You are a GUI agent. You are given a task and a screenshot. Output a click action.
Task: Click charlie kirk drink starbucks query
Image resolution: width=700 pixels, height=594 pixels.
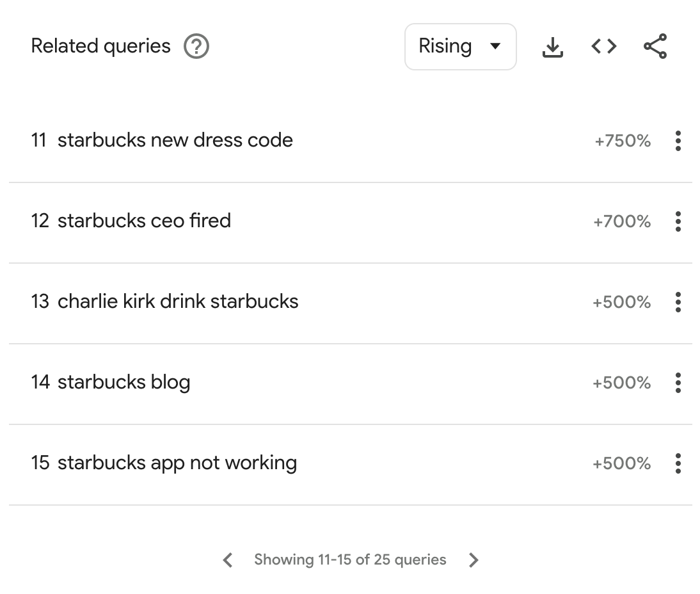point(178,301)
